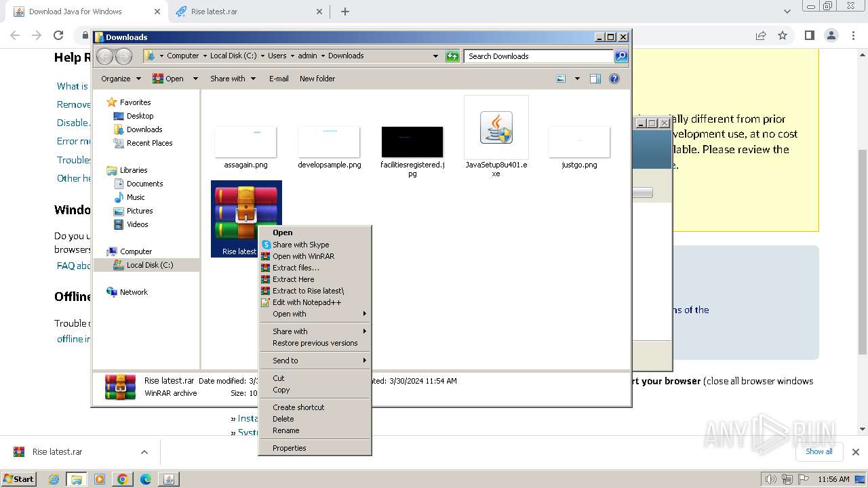Click the Explorer help icon
The image size is (868, 488).
point(614,79)
